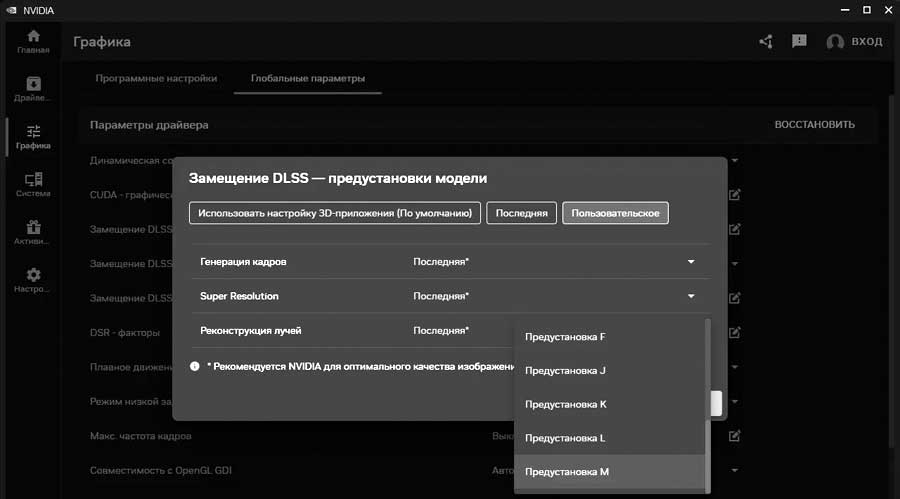Image resolution: width=900 pixels, height=499 pixels.
Task: Click the Макс. частота кадров label
Action: (141, 436)
